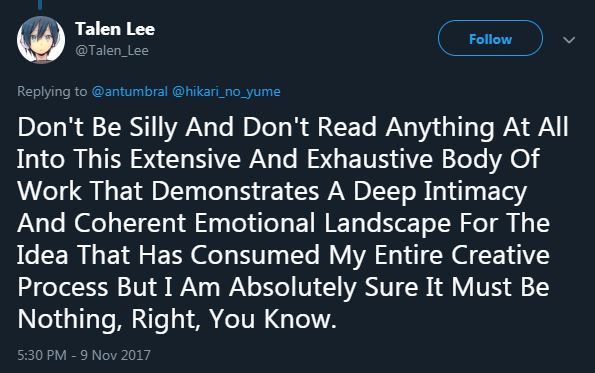Click the blue thread connector line above avatar
Screen dimensions: 595x373
point(40,5)
